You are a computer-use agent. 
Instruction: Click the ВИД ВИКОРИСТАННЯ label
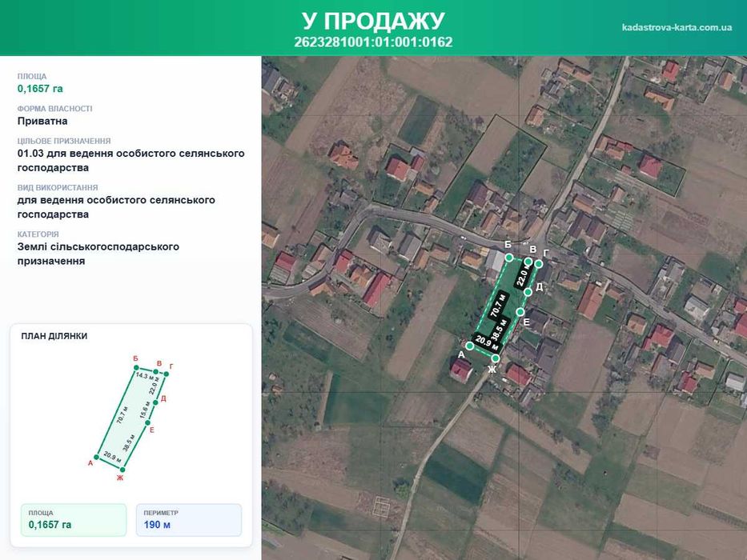58,188
